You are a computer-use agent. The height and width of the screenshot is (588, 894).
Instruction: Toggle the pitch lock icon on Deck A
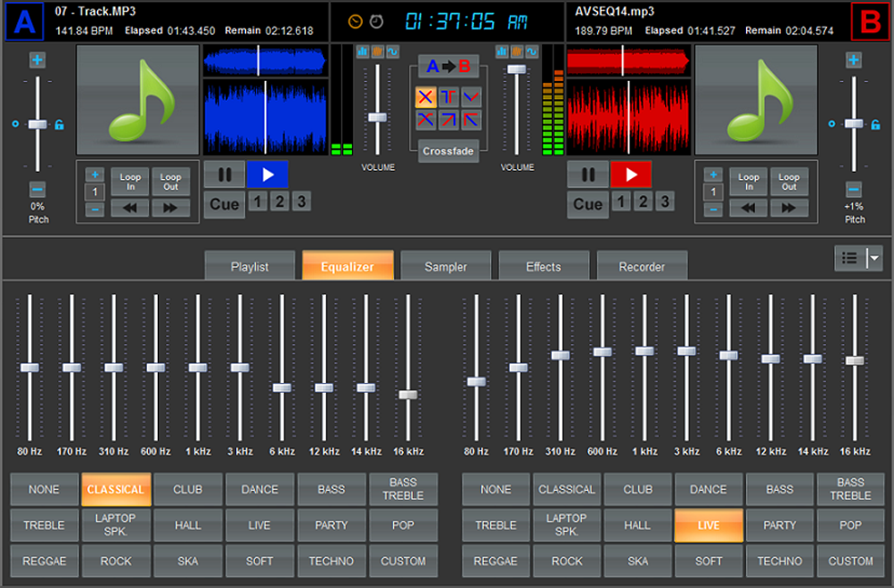60,125
